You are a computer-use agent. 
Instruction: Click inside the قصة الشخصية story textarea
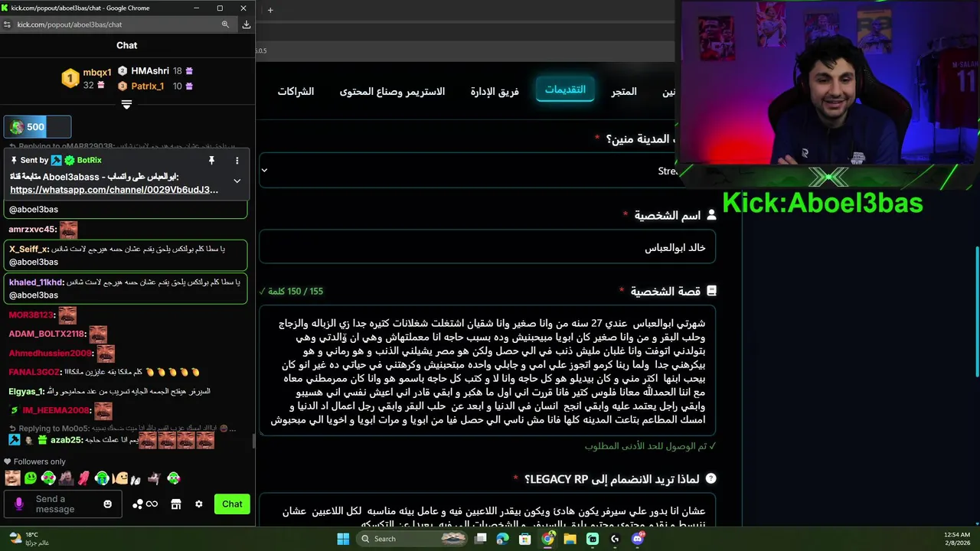[487, 371]
